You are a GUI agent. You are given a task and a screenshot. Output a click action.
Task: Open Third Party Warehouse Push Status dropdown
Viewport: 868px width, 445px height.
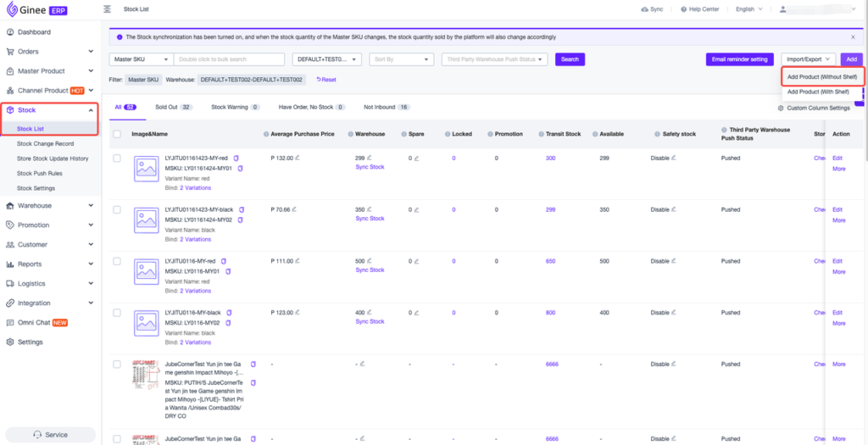click(494, 59)
